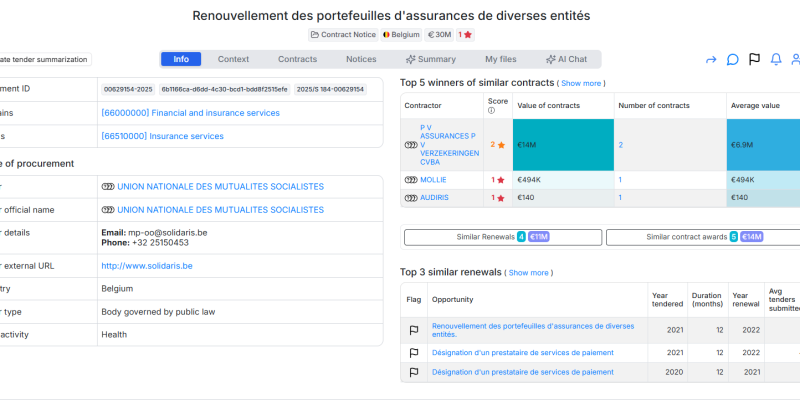Open the comment bubble icon

[733, 60]
